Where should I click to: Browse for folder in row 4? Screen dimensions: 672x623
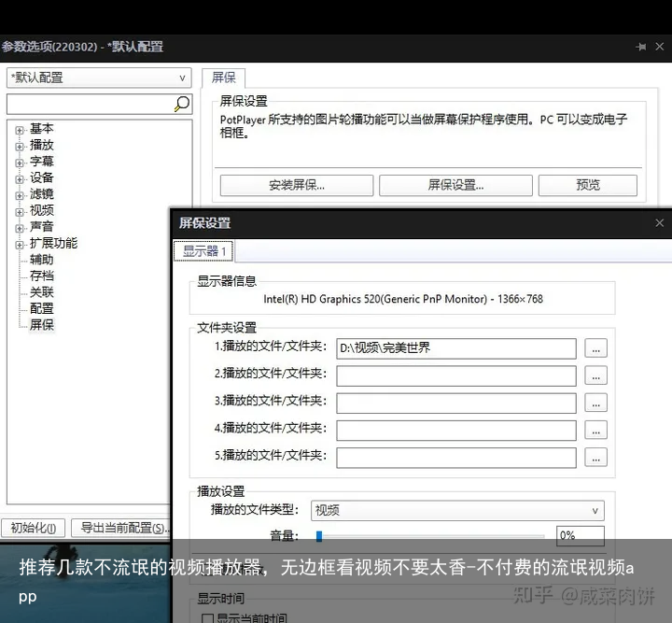point(595,430)
